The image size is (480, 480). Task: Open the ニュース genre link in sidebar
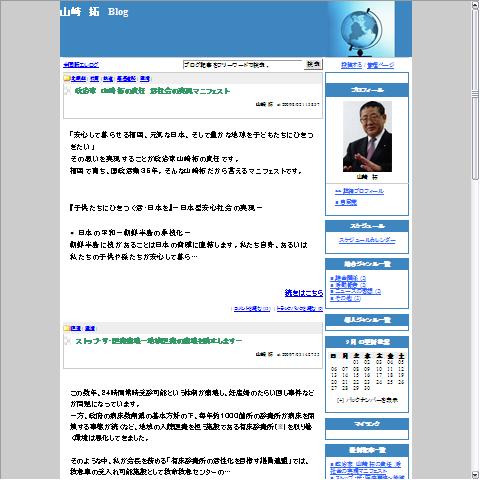355,291
